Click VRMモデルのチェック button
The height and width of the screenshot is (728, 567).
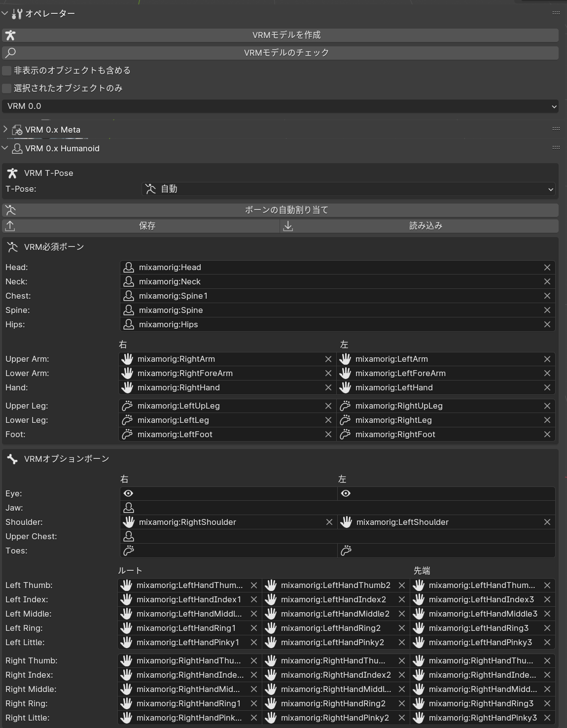tap(280, 53)
